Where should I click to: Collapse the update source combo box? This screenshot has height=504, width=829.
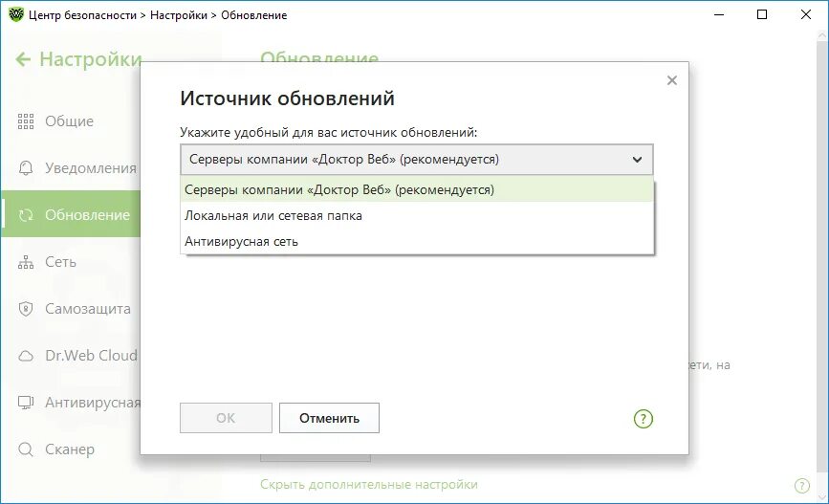(417, 159)
